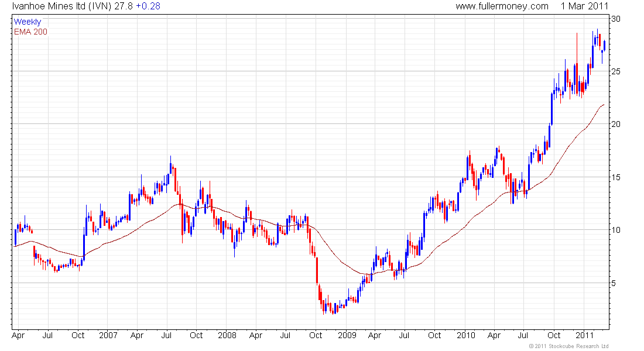Click the y-axis label 30
The height and width of the screenshot is (351, 644).
tap(616, 19)
